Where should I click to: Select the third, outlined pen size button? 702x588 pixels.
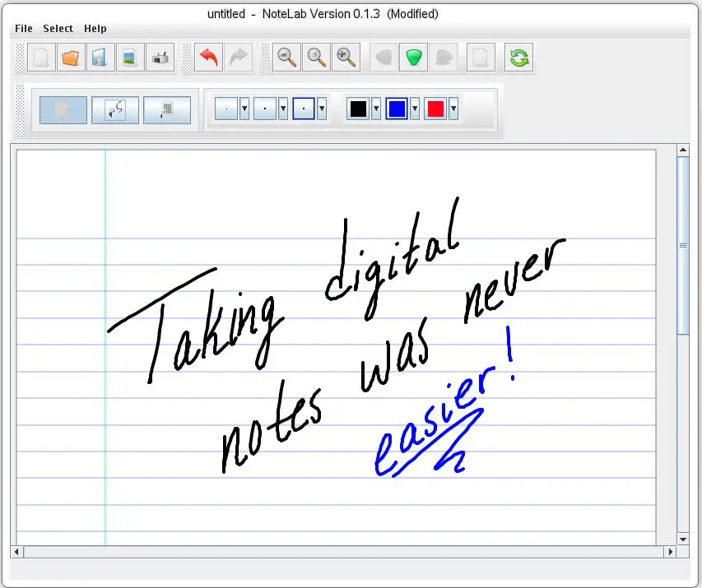(304, 109)
